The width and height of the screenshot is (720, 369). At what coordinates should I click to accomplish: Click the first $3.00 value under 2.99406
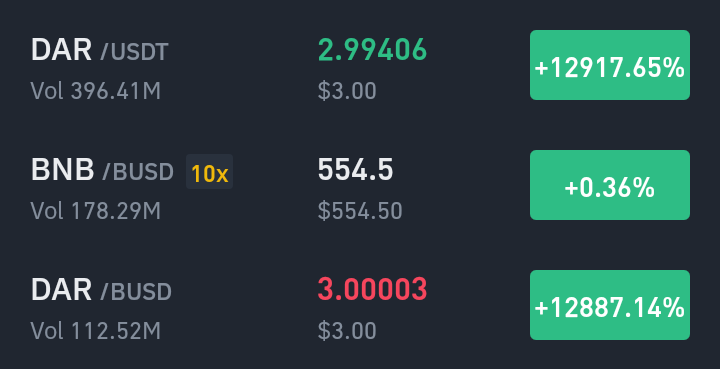click(x=347, y=91)
